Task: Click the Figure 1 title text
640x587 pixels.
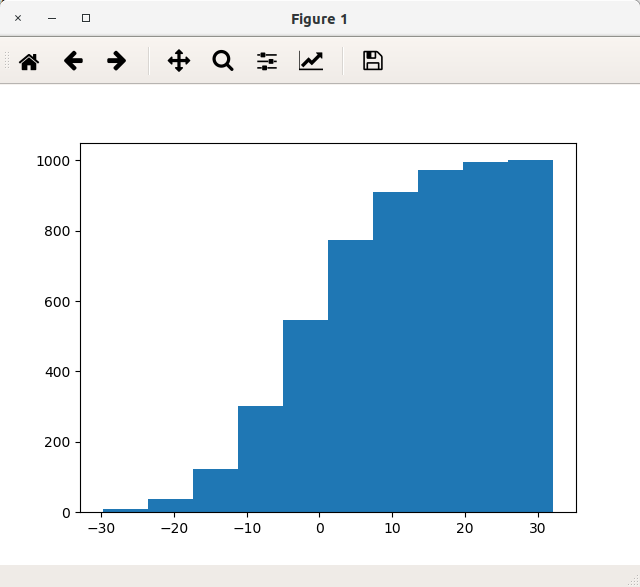Action: pyautogui.click(x=319, y=19)
